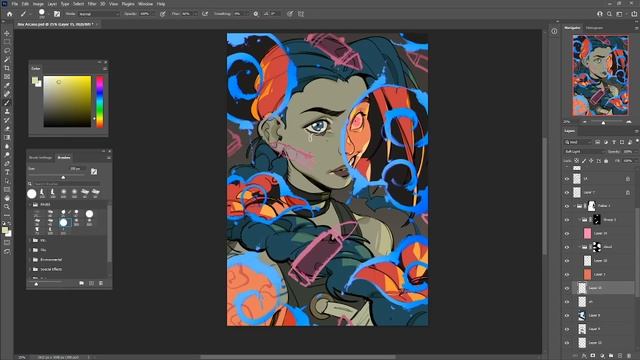The width and height of the screenshot is (640, 360).
Task: Open the Search icon at top right
Action: click(x=609, y=14)
